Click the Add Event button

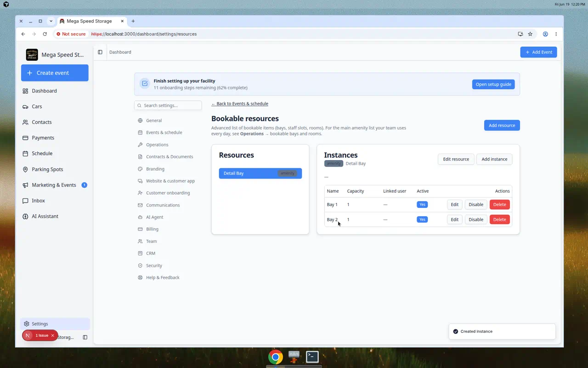tap(538, 52)
